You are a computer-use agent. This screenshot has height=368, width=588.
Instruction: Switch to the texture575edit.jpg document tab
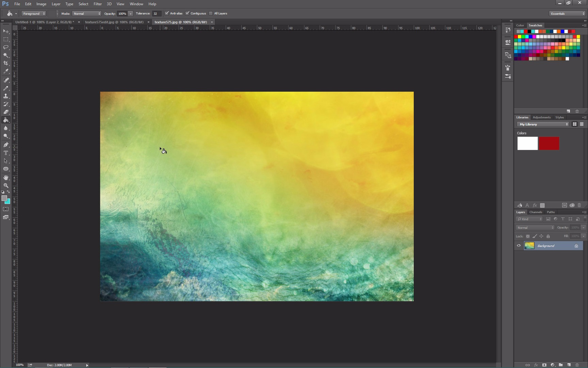(x=114, y=22)
